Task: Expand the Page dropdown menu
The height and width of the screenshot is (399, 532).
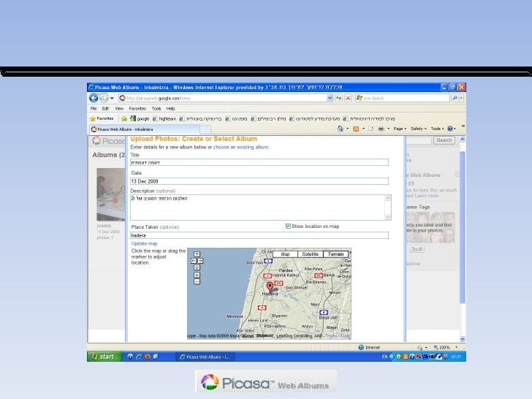Action: coord(400,129)
